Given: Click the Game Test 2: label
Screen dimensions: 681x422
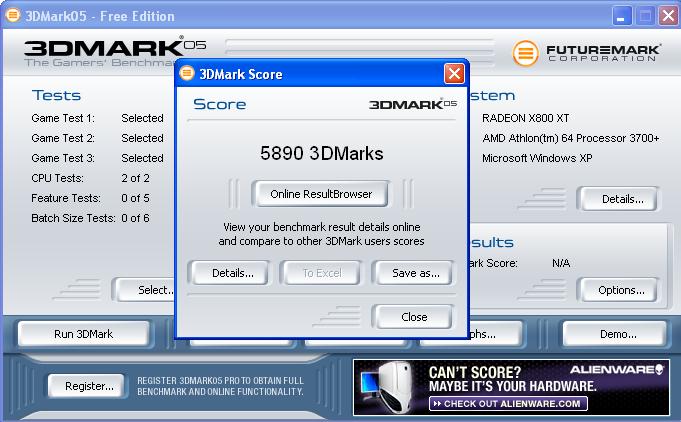Looking at the screenshot, I should 63,138.
